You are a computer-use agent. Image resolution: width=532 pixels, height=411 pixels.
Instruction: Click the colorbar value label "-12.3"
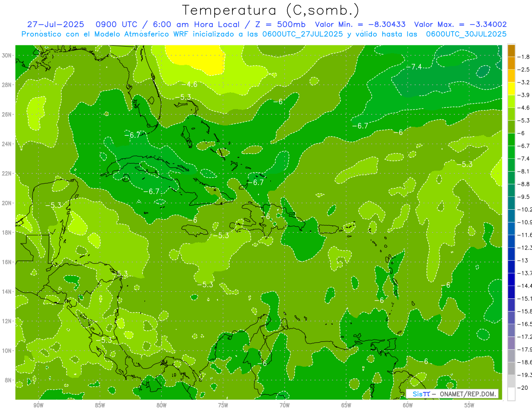click(x=525, y=247)
